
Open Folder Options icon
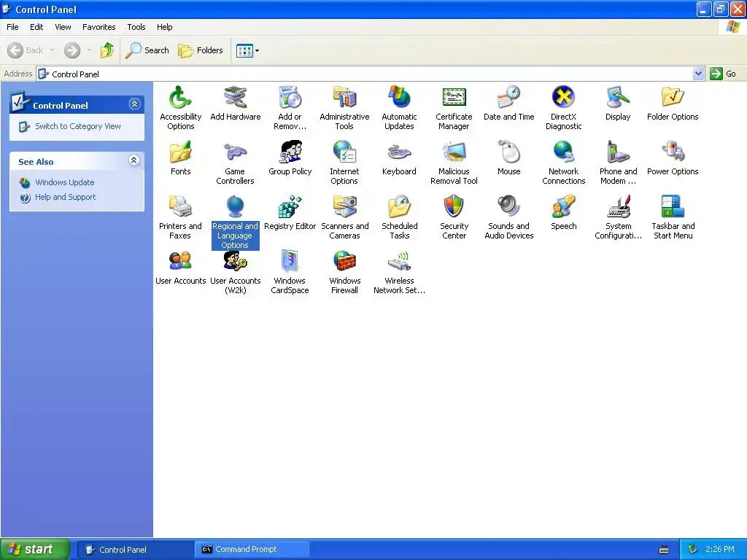[x=673, y=104]
